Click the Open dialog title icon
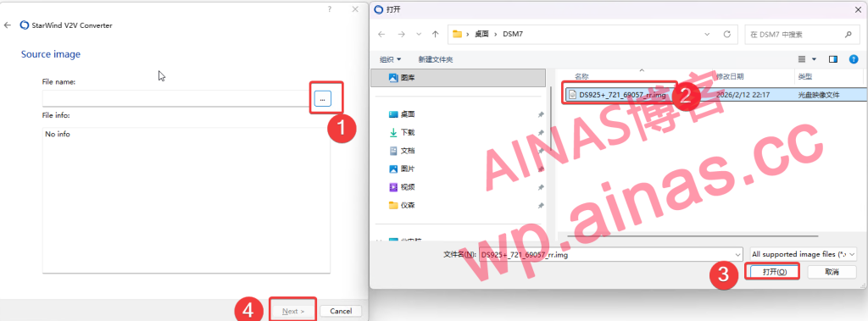Viewport: 868px width, 321px height. 379,9
